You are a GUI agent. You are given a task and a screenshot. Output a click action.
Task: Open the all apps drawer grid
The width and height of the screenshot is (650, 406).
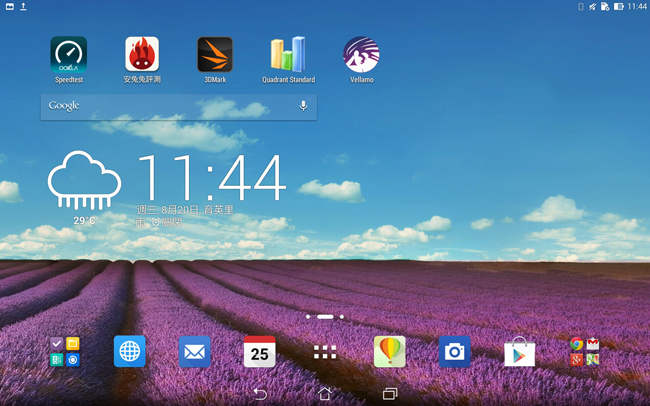pyautogui.click(x=324, y=351)
